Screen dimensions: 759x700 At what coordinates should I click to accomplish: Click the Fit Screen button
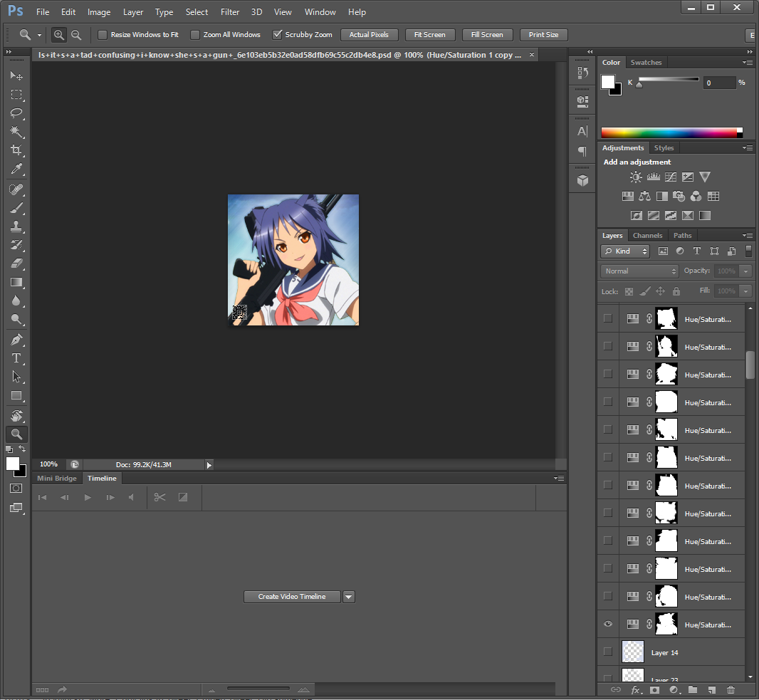tap(429, 35)
